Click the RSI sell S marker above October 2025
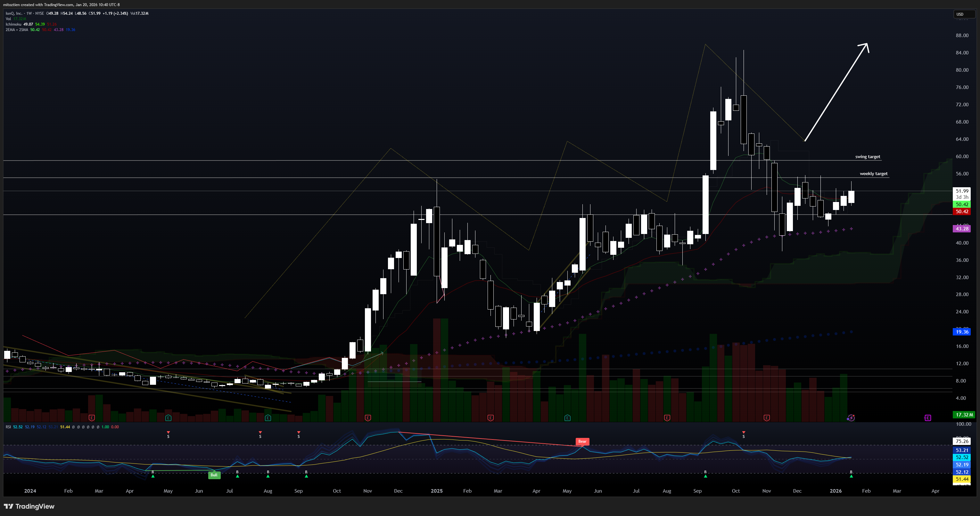The width and height of the screenshot is (980, 516). 743,435
